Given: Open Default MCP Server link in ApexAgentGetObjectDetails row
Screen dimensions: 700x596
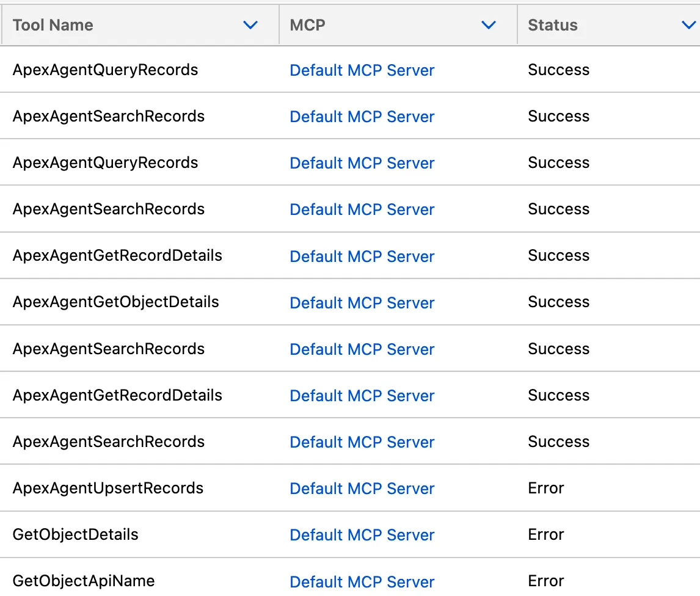Looking at the screenshot, I should (362, 303).
